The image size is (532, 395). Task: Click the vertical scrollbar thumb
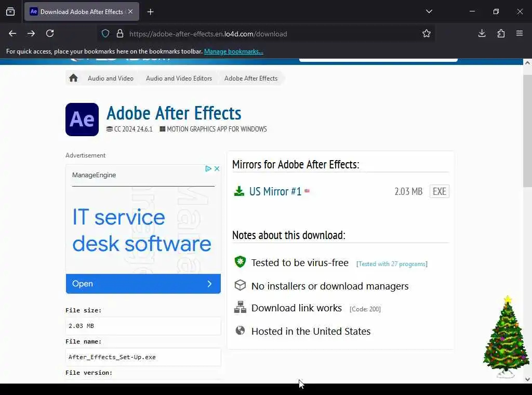[x=527, y=130]
